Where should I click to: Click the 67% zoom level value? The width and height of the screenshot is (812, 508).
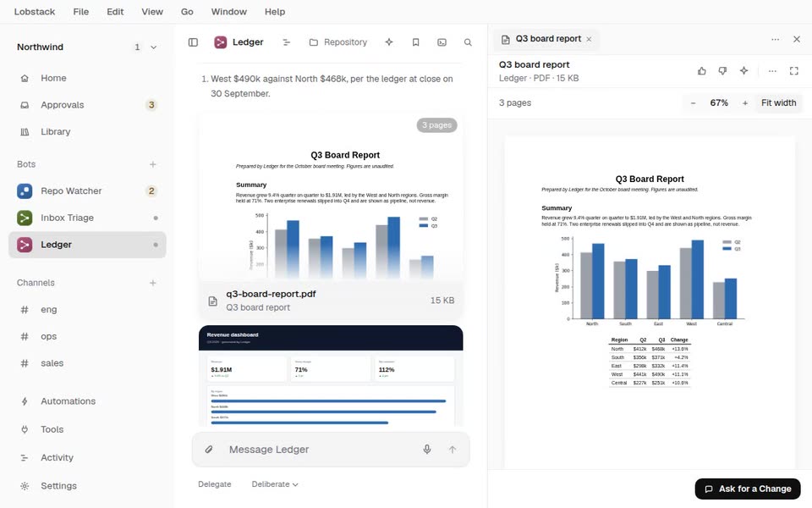tap(719, 102)
